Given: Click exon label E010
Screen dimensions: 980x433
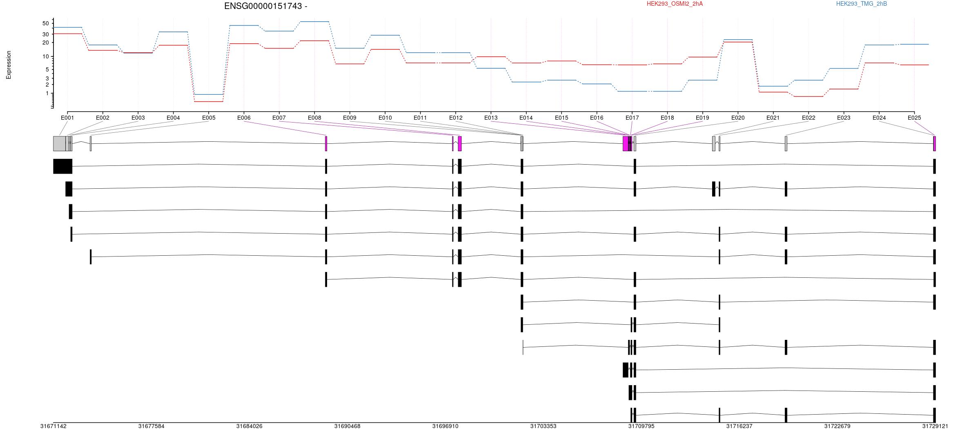Looking at the screenshot, I should pos(385,118).
